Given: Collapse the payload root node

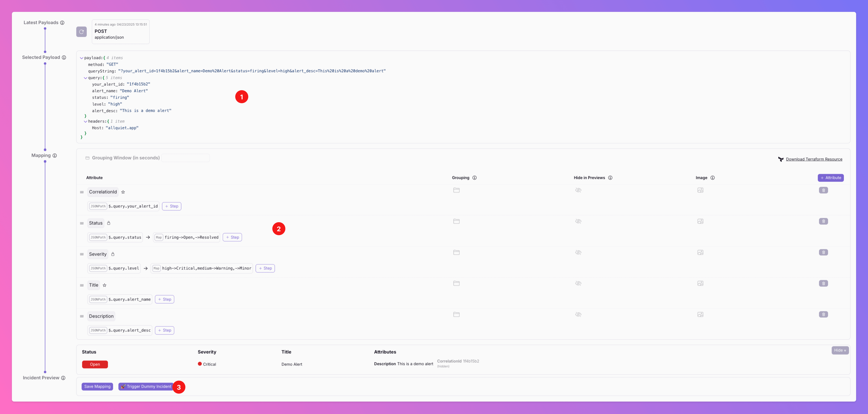Looking at the screenshot, I should tap(82, 58).
